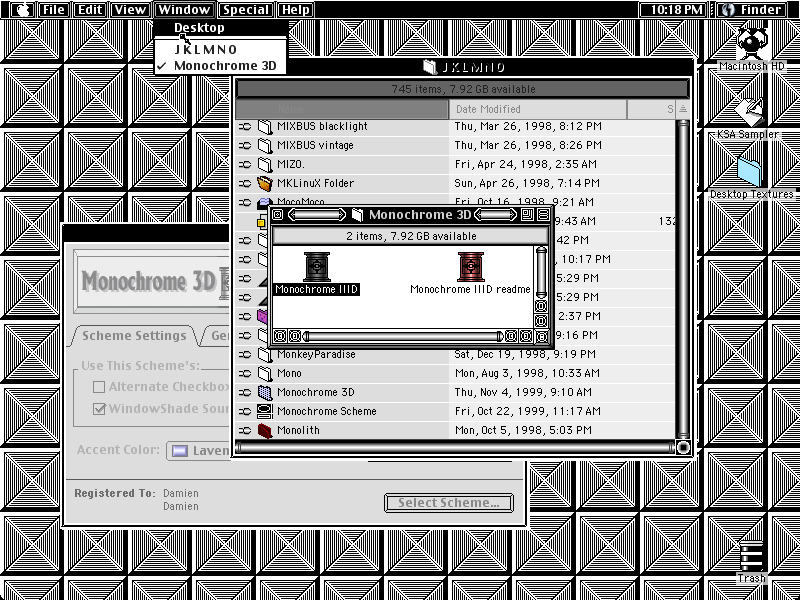Click the MIZO. folder icon

tap(264, 164)
